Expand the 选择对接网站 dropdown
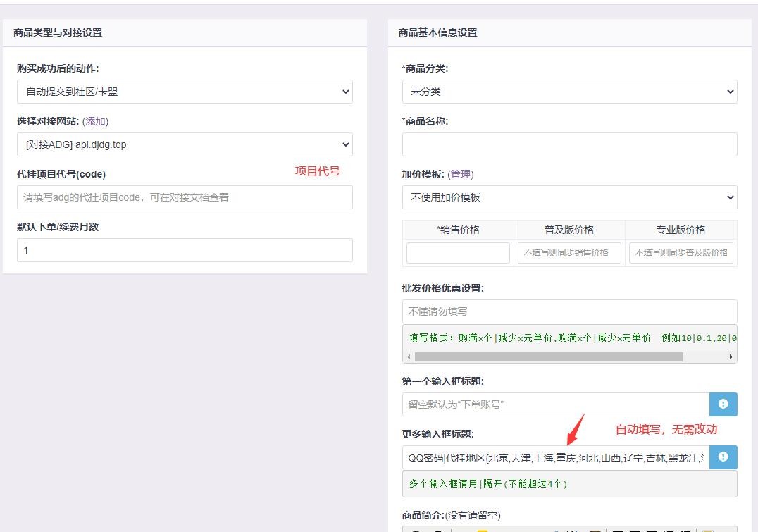 [185, 144]
